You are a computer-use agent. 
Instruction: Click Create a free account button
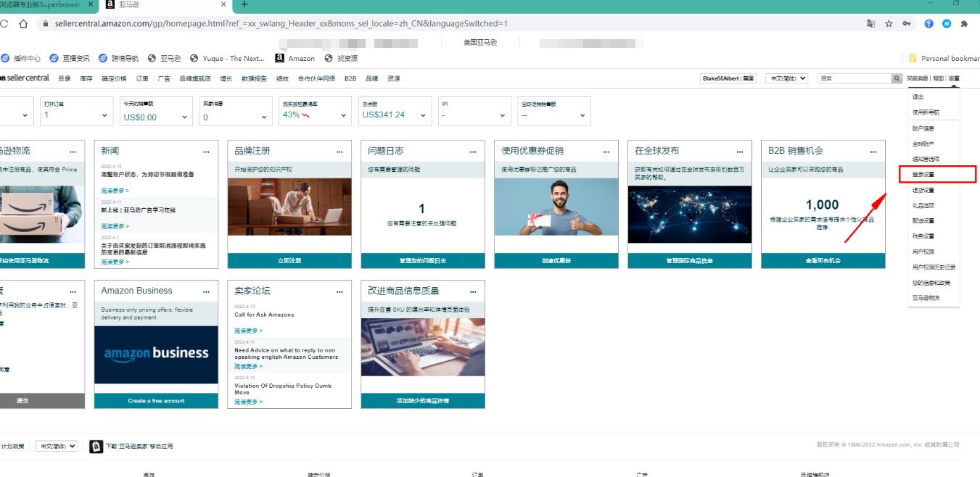click(x=156, y=401)
